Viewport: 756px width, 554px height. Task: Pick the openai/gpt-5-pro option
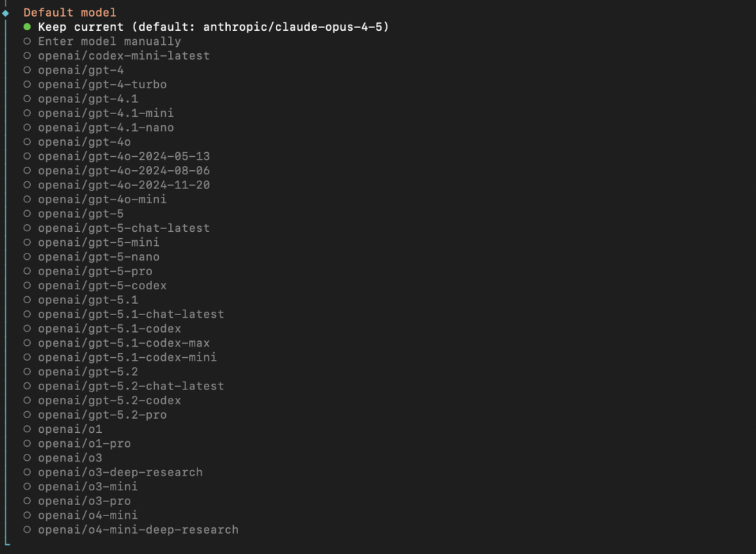(x=95, y=271)
